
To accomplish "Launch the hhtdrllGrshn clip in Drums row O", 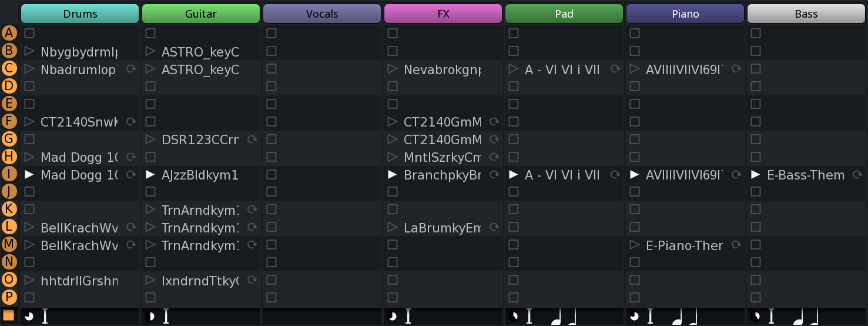I will pyautogui.click(x=29, y=280).
